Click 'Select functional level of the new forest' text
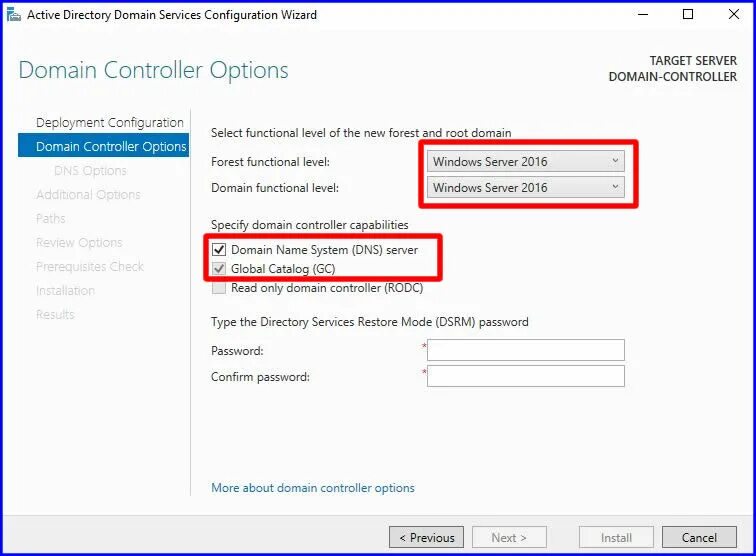 tap(361, 133)
